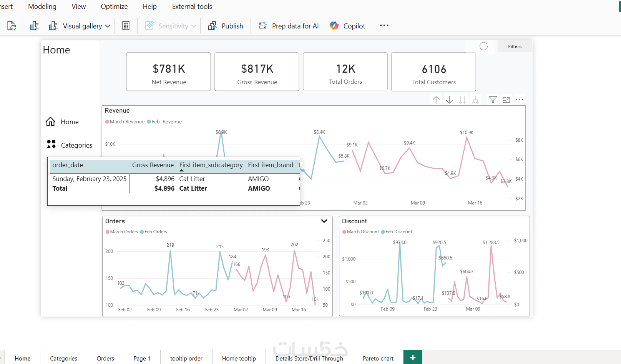
Task: Expand the Orders chart chevron
Action: [x=324, y=221]
